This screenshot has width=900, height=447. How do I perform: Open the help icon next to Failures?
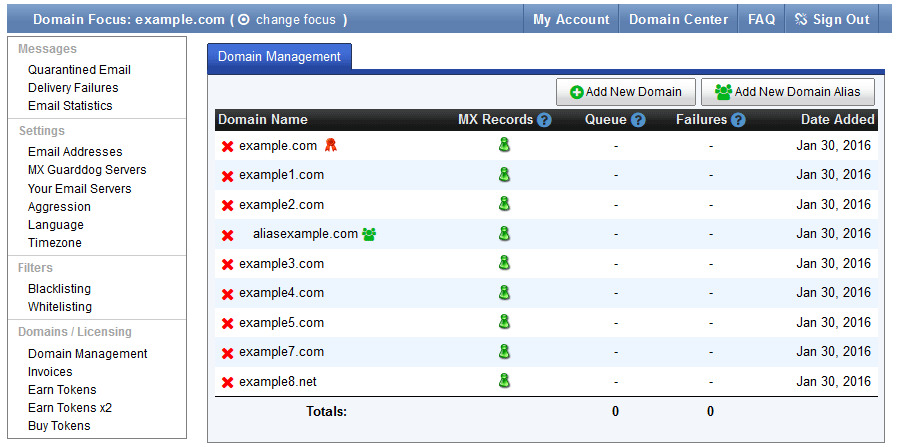coord(738,120)
